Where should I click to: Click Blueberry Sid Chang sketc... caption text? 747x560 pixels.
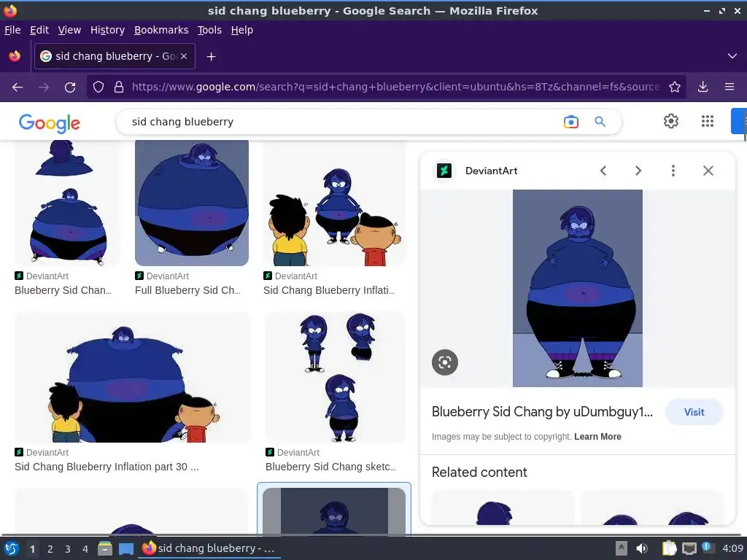pyautogui.click(x=330, y=467)
